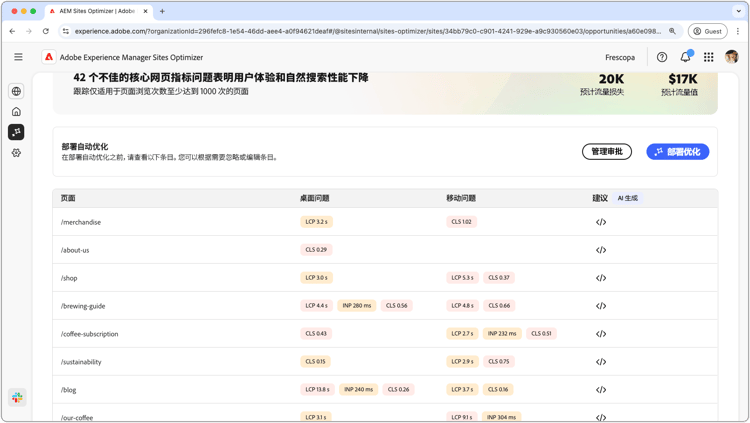This screenshot has width=750, height=423.
Task: View code suggestion for /merchandise row
Action: pos(601,222)
